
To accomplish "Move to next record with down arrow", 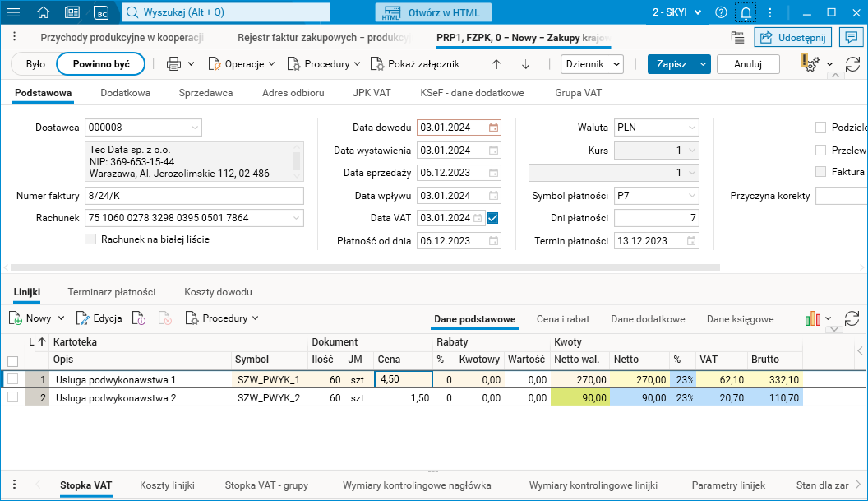I will point(526,64).
